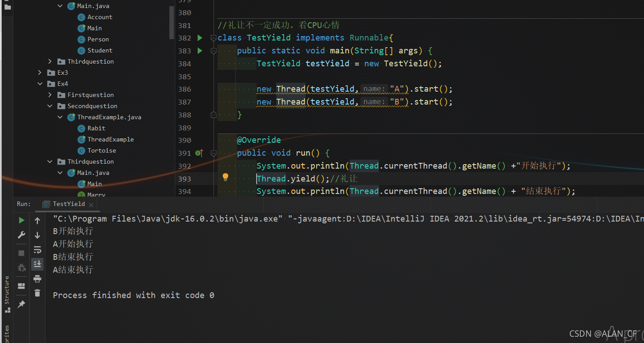Click console line B结束执行
This screenshot has height=343, width=644.
pyautogui.click(x=73, y=257)
